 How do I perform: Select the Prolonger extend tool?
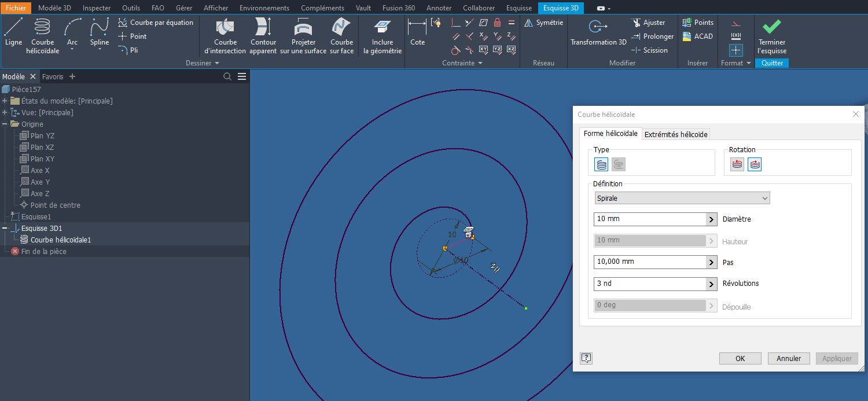pos(653,36)
